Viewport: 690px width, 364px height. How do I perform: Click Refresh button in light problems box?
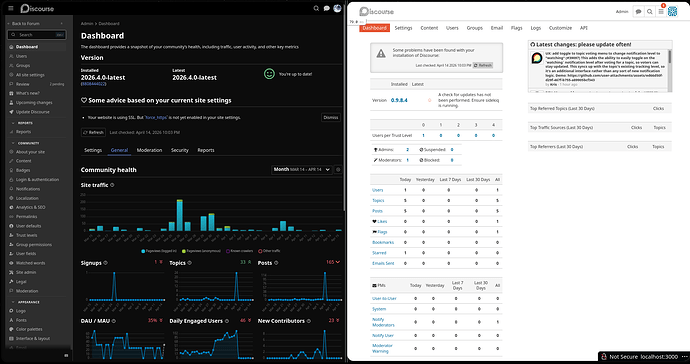coord(483,65)
